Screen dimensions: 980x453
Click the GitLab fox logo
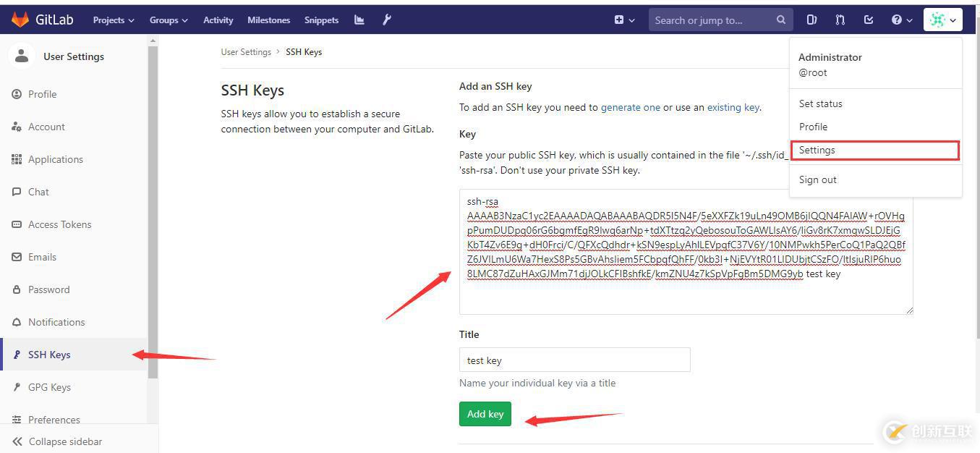20,20
